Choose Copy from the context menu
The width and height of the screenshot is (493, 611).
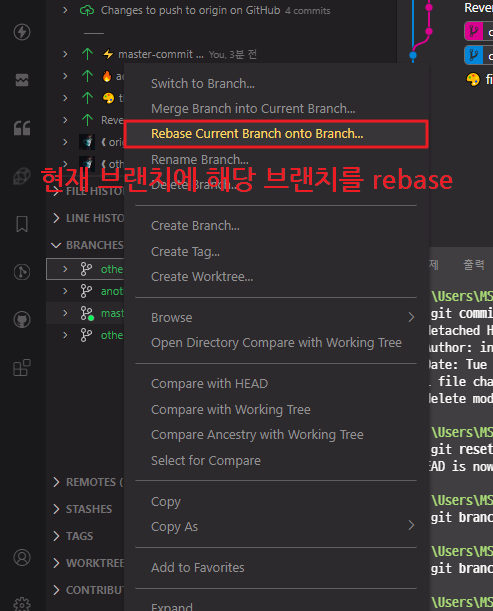coord(276,502)
